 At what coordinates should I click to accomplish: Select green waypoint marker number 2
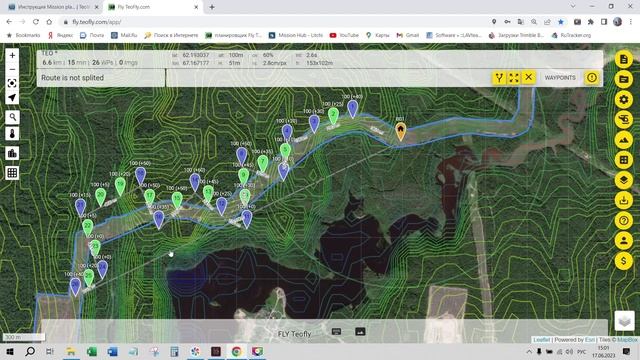click(333, 116)
